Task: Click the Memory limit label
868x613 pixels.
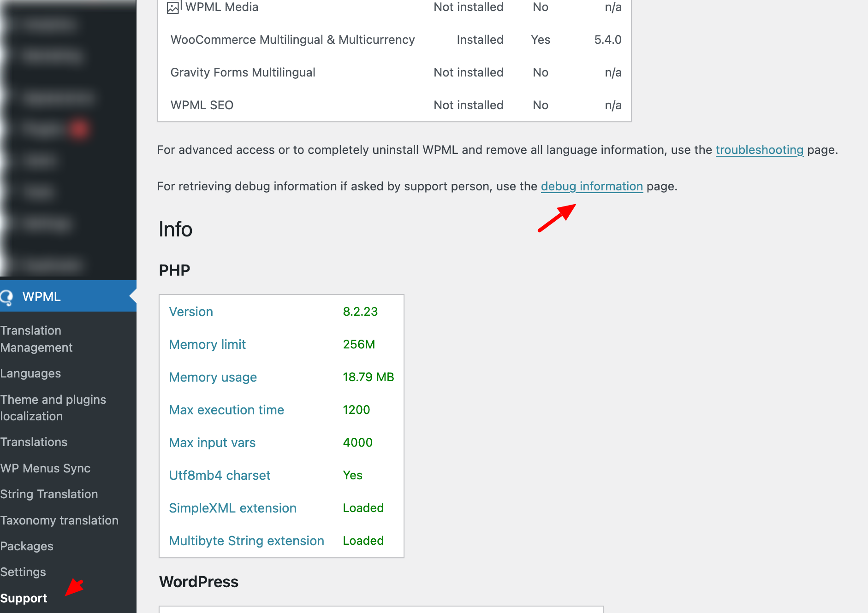Action: (207, 344)
